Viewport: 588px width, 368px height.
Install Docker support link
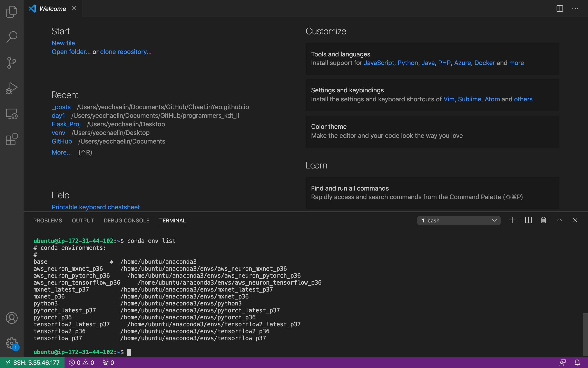484,63
